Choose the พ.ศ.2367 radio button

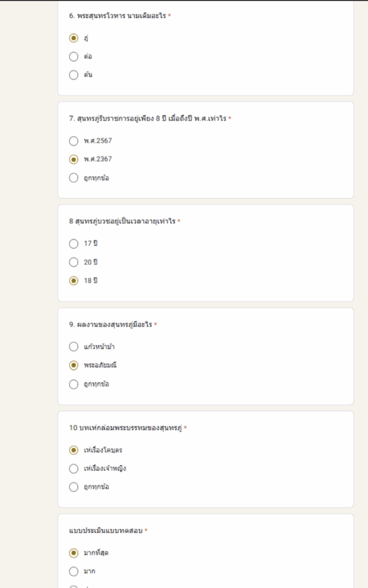(x=74, y=160)
